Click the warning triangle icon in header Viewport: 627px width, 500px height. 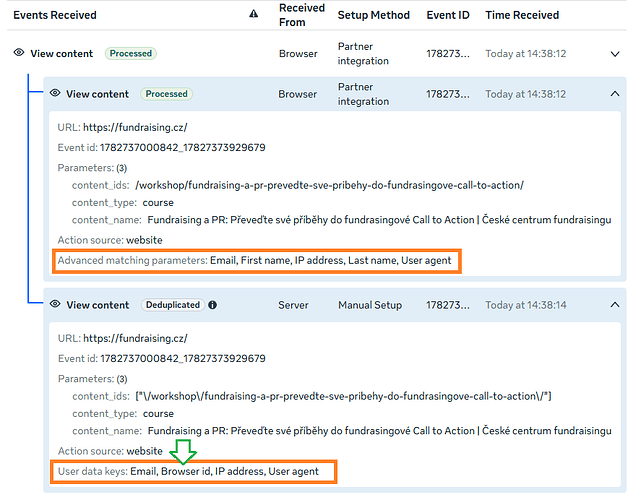(254, 14)
